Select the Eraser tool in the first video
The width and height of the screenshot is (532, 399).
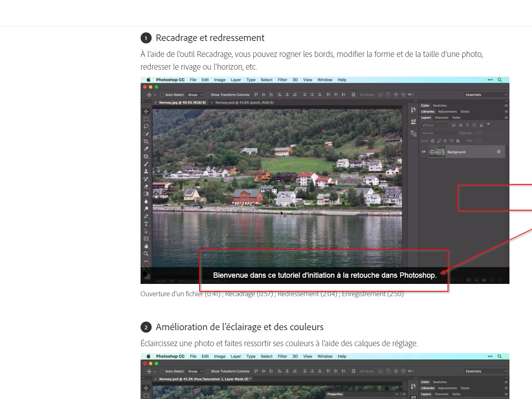click(146, 186)
